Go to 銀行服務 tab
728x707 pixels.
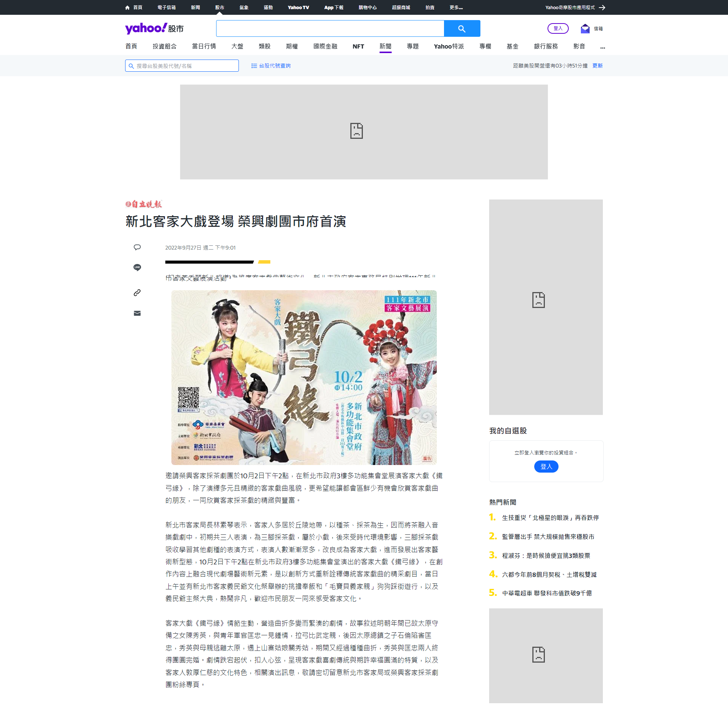[546, 46]
